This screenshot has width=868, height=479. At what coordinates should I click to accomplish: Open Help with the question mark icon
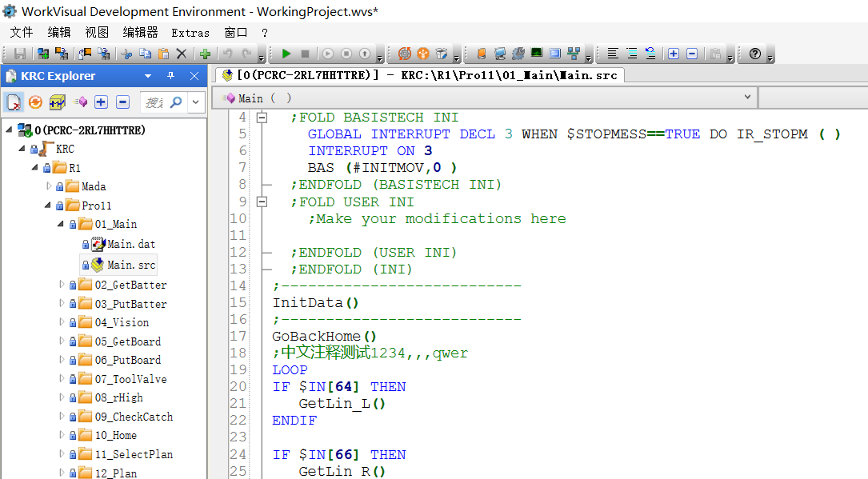(755, 54)
